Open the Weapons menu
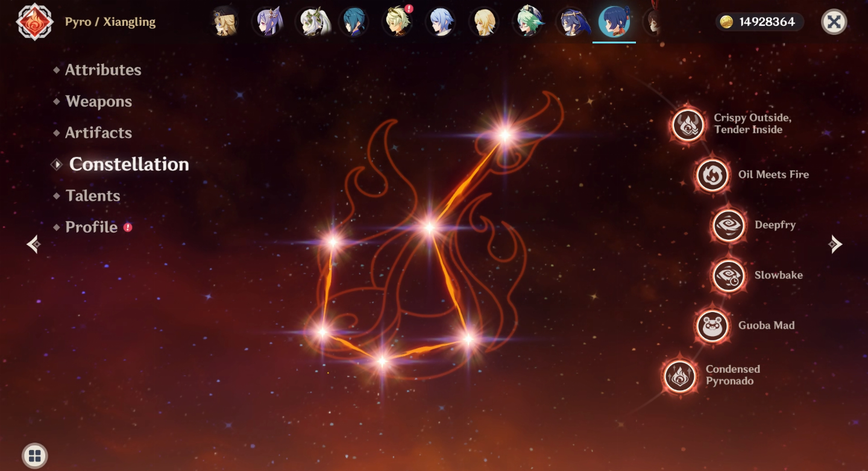The height and width of the screenshot is (471, 868). pyautogui.click(x=99, y=101)
